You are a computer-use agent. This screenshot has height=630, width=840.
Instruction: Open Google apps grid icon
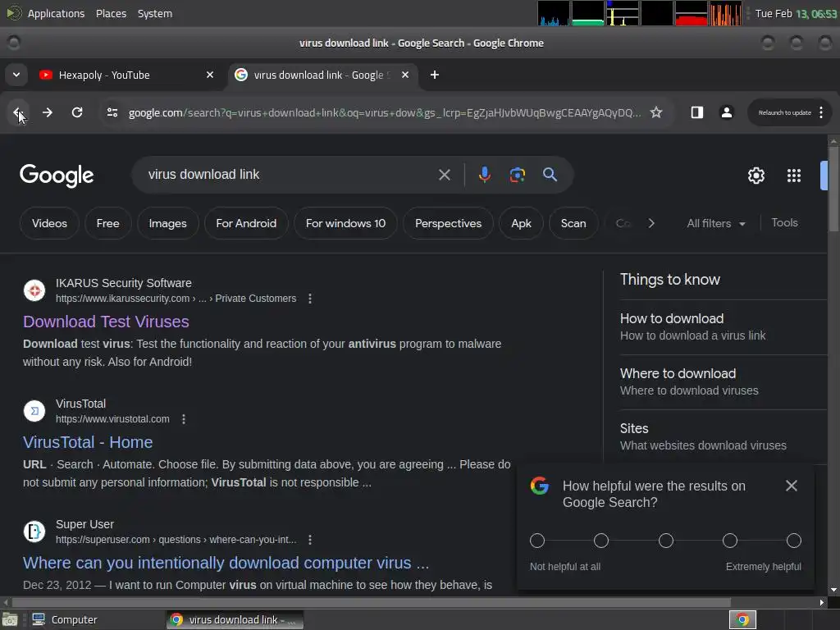click(x=794, y=176)
